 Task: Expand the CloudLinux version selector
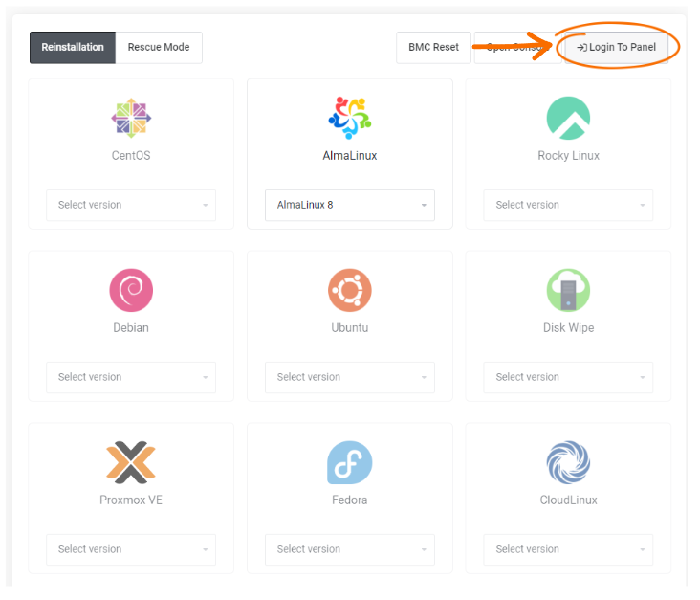pyautogui.click(x=568, y=549)
